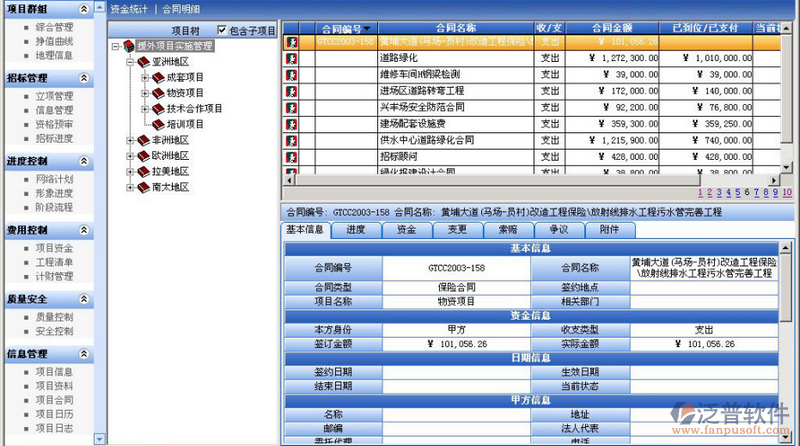Go to page 10 of contract list

[x=787, y=192]
